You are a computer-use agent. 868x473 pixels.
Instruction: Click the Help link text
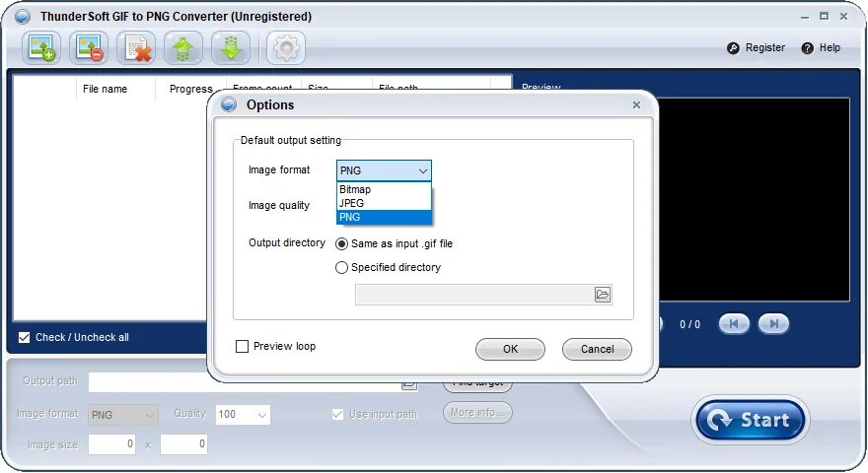point(830,47)
